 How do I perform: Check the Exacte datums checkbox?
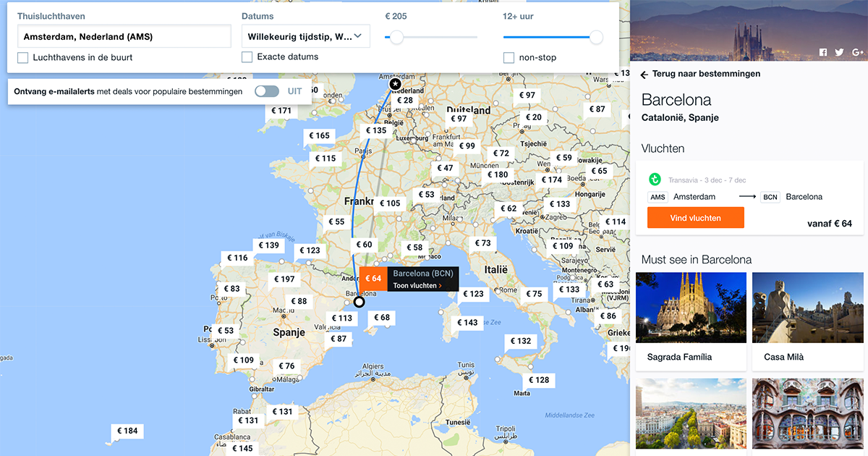point(247,57)
